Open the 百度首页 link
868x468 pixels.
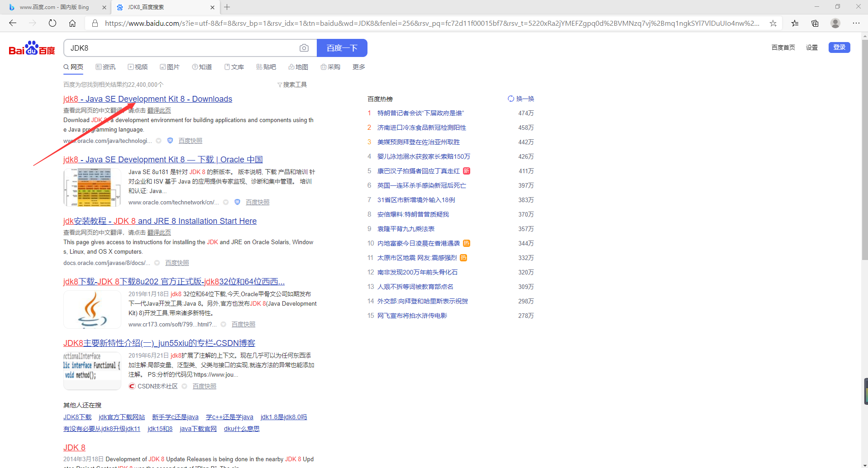pyautogui.click(x=783, y=47)
